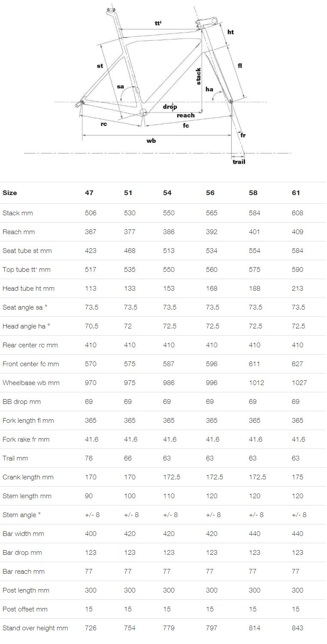The width and height of the screenshot is (327, 644).
Task: Select the 175 crank length value
Action: click(297, 477)
